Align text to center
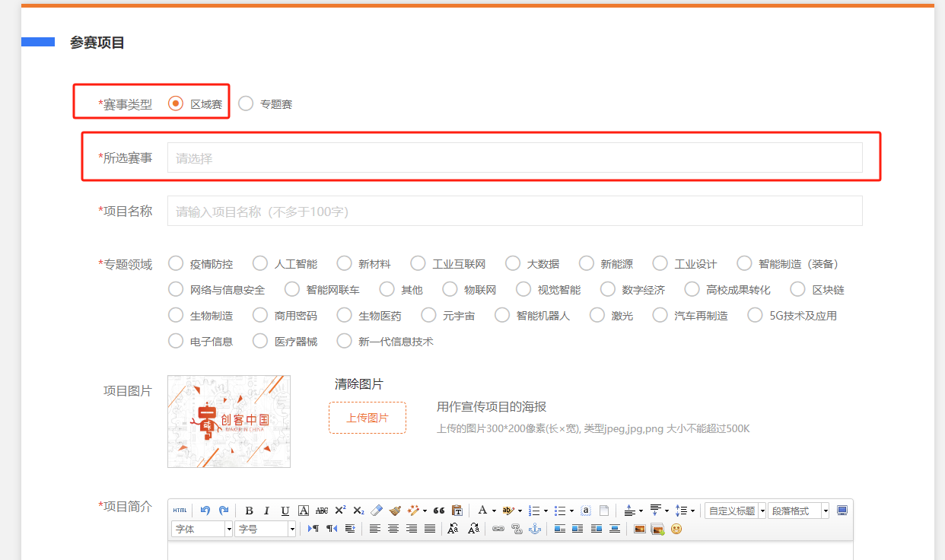This screenshot has width=945, height=560. click(393, 529)
